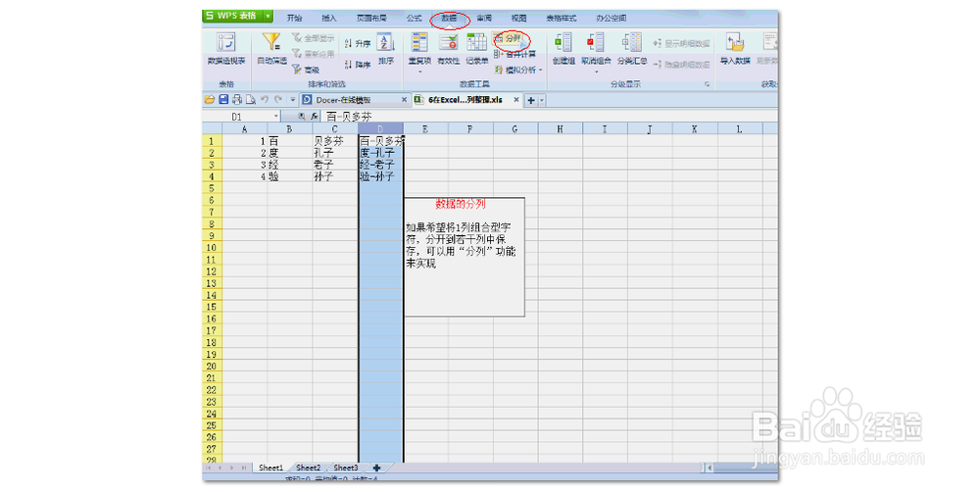Click cell D2 containing 度-孔子
Viewport: 980px width, 492px height.
380,153
